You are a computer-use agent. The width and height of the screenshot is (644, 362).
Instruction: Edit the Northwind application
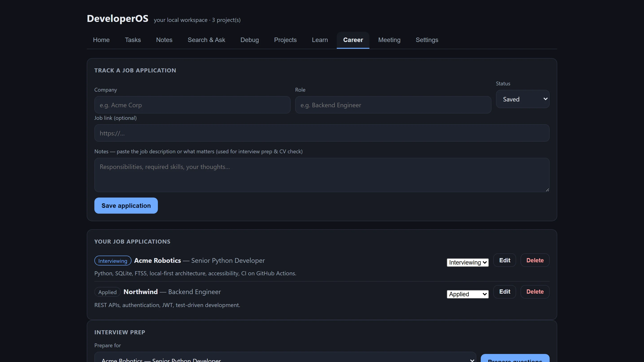504,292
